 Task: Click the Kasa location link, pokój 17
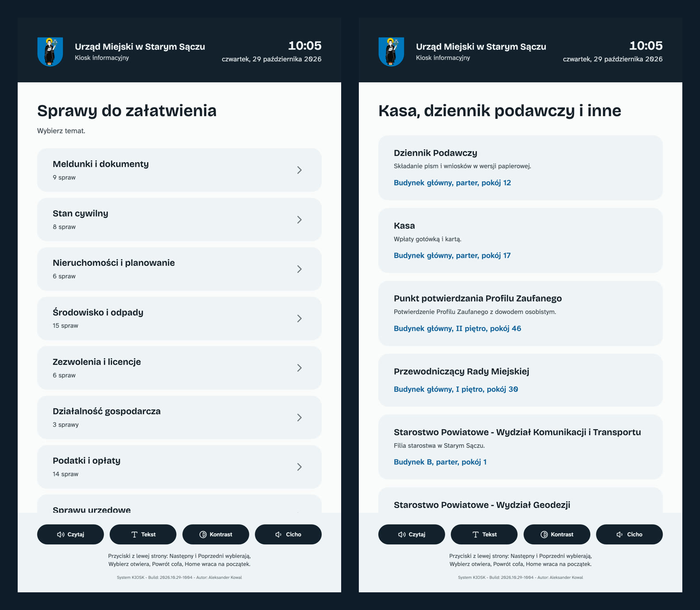pyautogui.click(x=452, y=255)
